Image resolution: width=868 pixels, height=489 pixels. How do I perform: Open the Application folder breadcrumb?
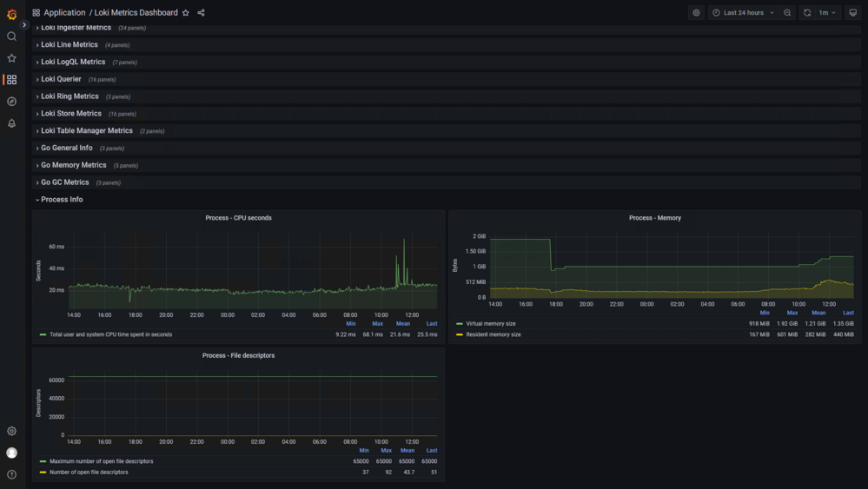(x=64, y=13)
